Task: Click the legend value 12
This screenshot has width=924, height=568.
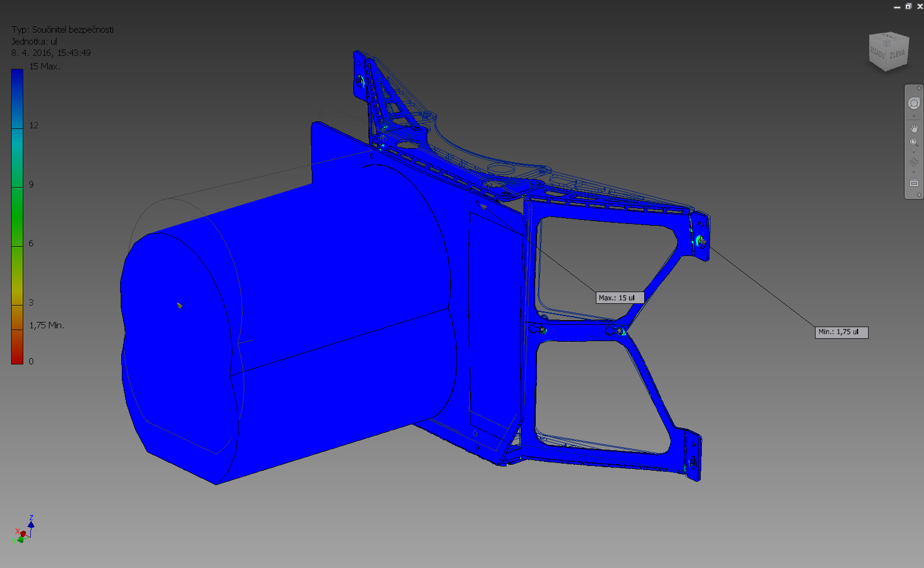Action: coord(34,125)
